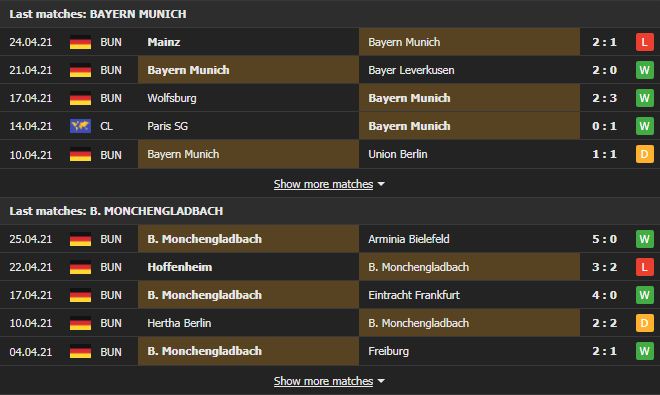
Task: Click the dropdown arrow beside the lower Show more matches
Action: (381, 381)
